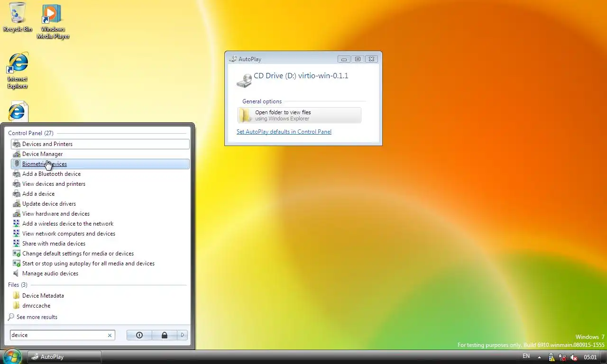The width and height of the screenshot is (607, 364).
Task: Select Change default settings for media entry
Action: click(100, 254)
